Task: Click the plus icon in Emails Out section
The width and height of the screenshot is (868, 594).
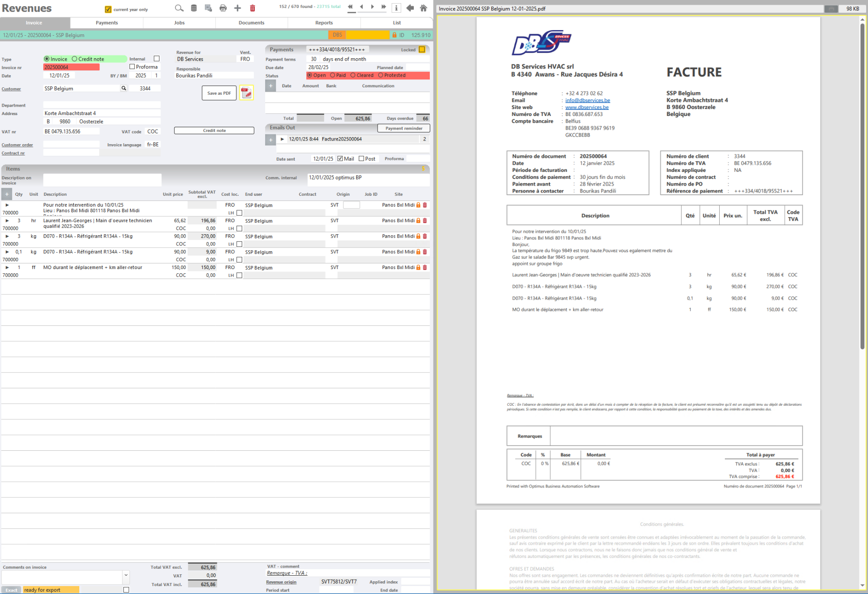Action: point(271,139)
